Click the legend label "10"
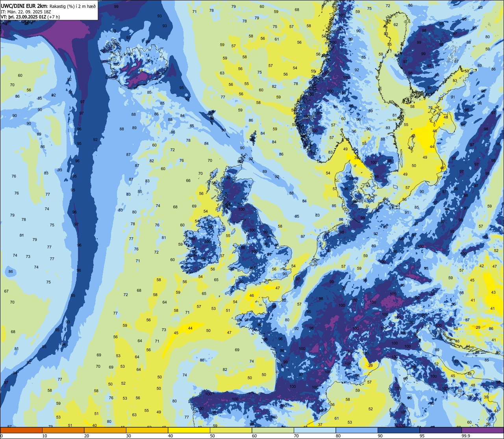 pyautogui.click(x=44, y=436)
